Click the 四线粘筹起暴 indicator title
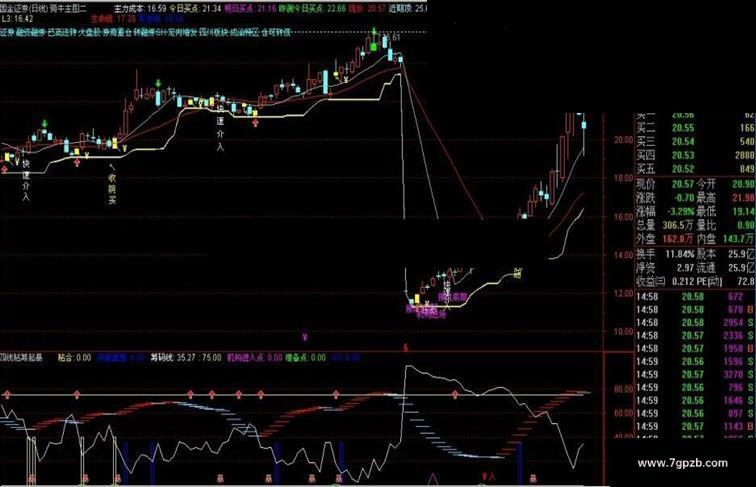Screen dimensions: 756x487 [21, 358]
